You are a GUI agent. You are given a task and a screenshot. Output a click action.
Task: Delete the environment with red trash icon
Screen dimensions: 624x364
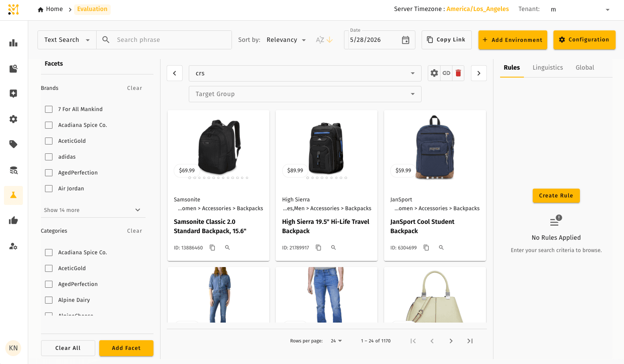pos(458,73)
